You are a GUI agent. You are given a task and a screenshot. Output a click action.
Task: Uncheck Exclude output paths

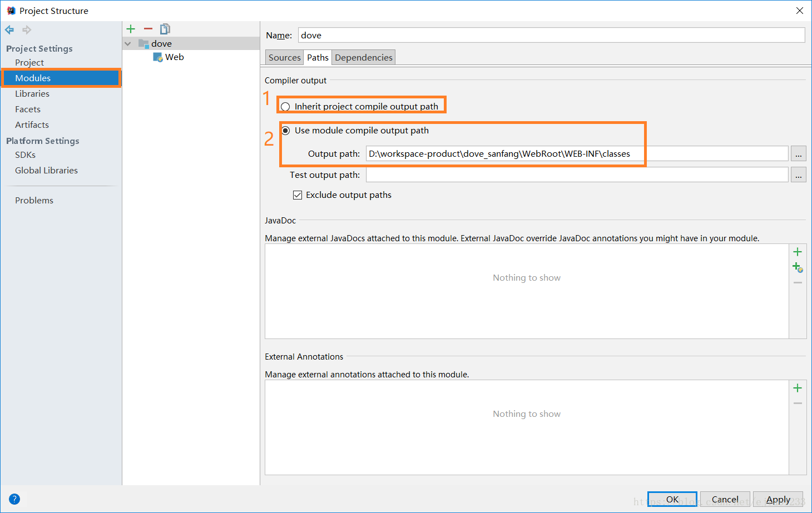pyautogui.click(x=298, y=195)
